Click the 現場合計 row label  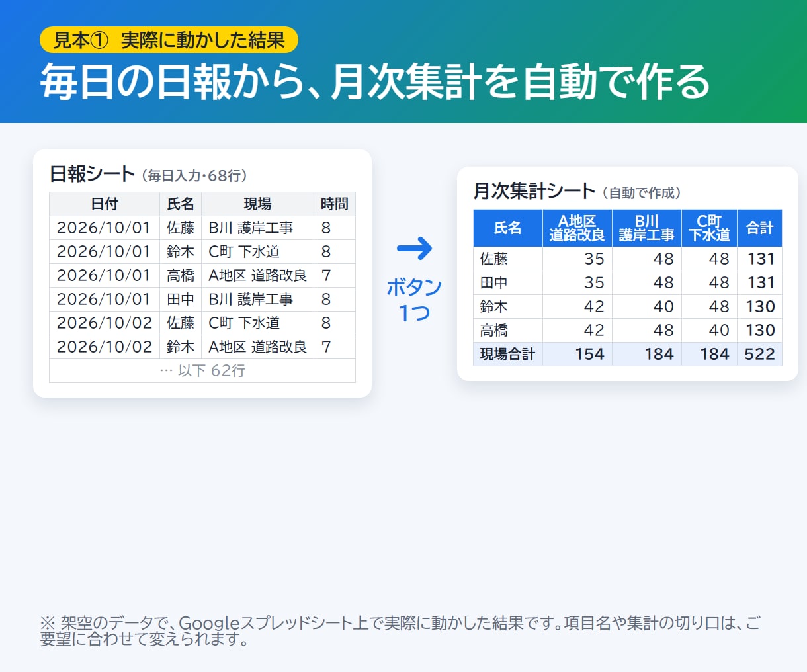tap(507, 355)
